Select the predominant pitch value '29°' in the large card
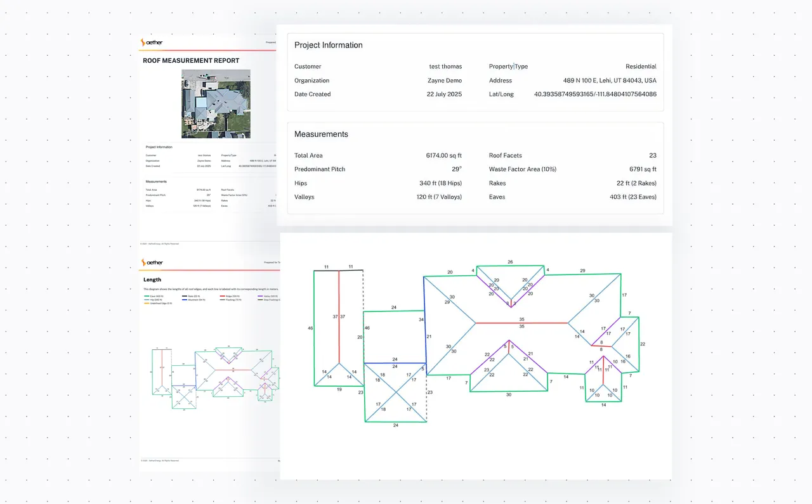The height and width of the screenshot is (504, 812). [x=456, y=169]
